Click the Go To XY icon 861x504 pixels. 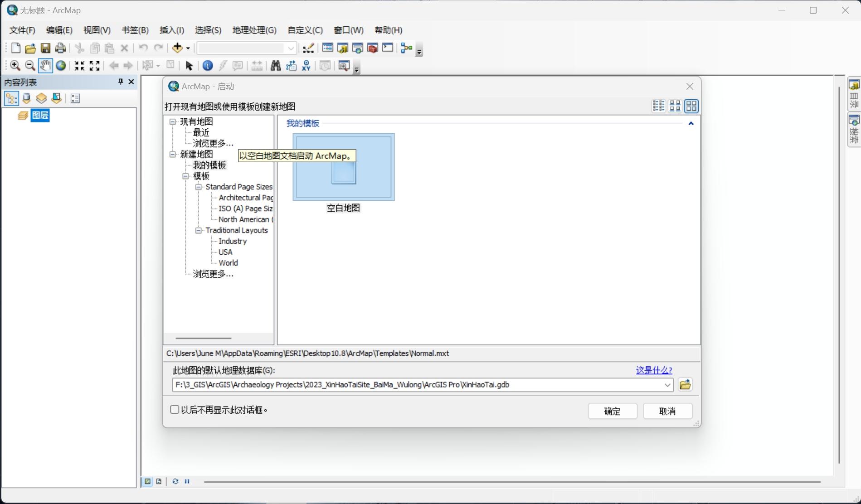[x=306, y=66]
